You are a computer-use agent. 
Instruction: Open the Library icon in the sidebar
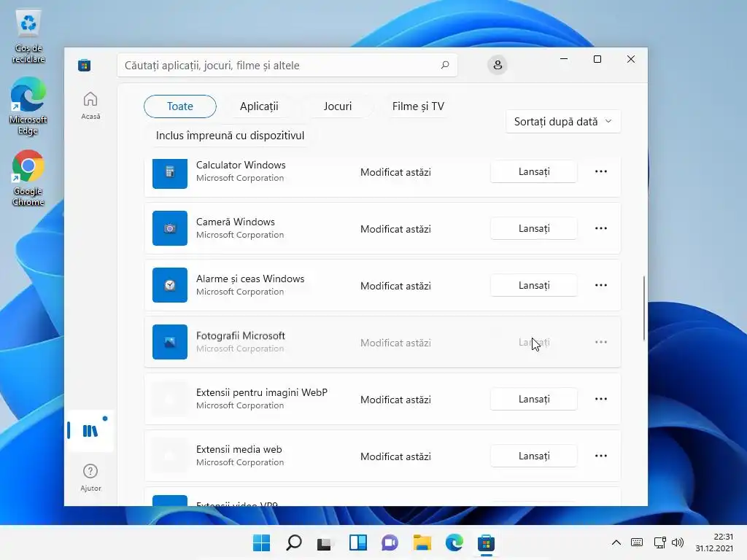pos(90,430)
